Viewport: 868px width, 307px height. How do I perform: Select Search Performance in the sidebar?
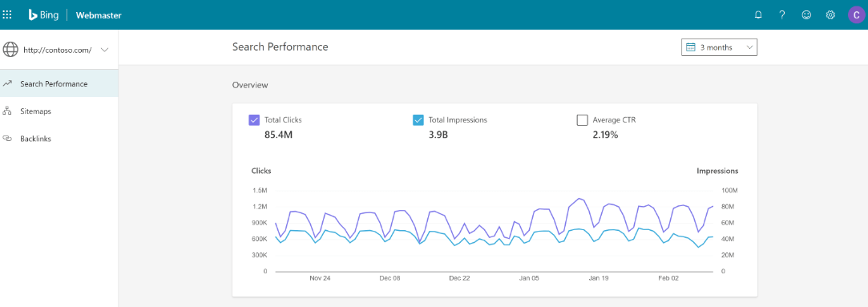(59, 83)
